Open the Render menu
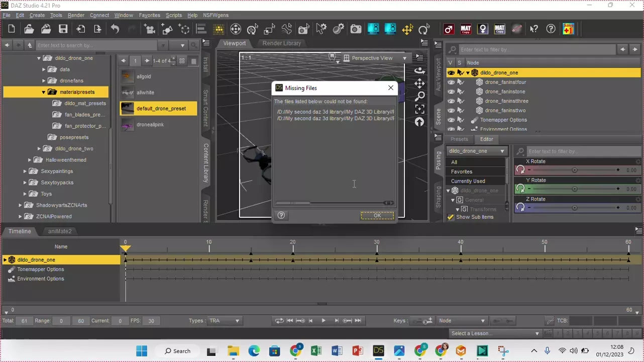The height and width of the screenshot is (362, 644). (76, 15)
